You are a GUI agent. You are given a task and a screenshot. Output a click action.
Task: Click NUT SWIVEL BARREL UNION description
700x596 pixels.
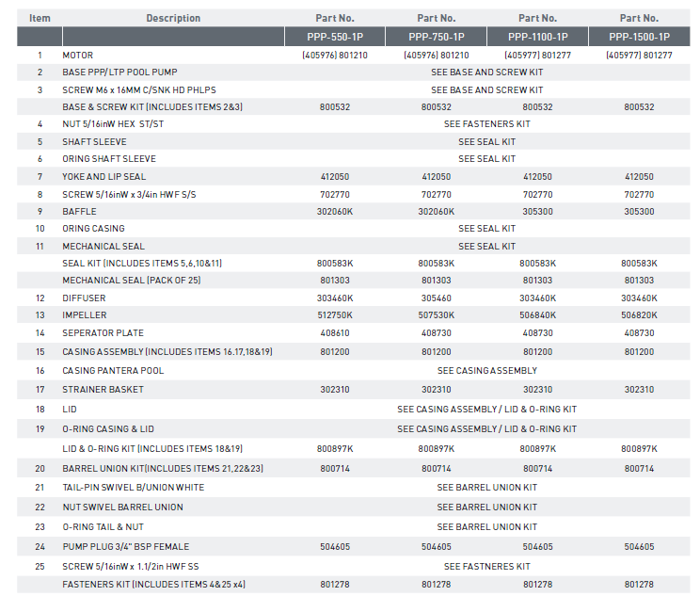click(x=122, y=507)
